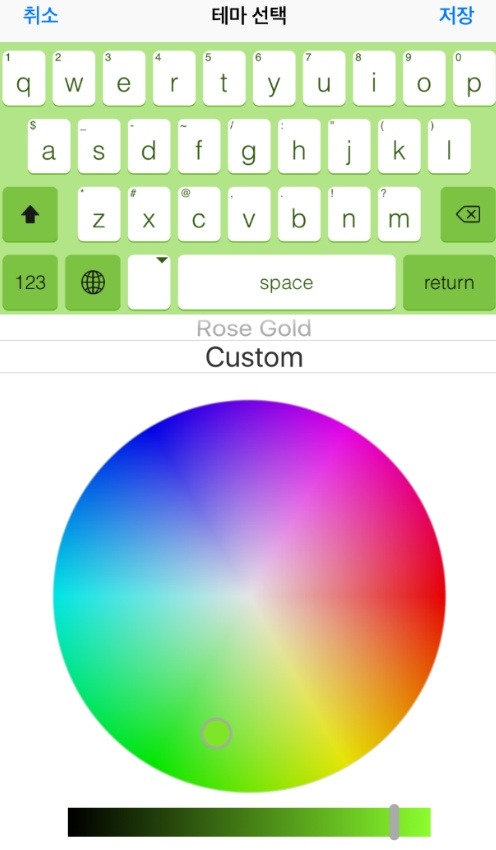Select the Rose Gold theme option
The image size is (496, 850).
(254, 328)
